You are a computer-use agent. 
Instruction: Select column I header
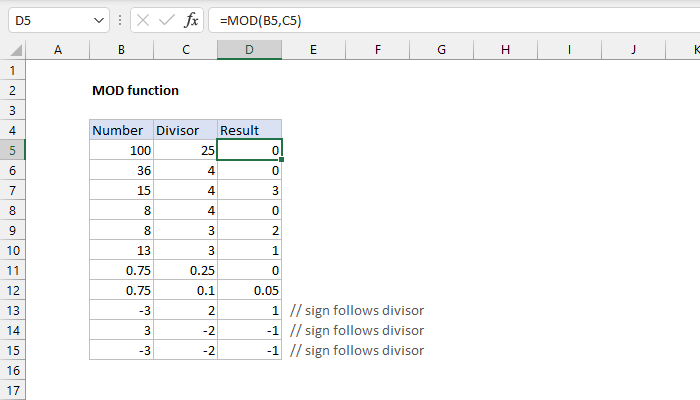[569, 50]
